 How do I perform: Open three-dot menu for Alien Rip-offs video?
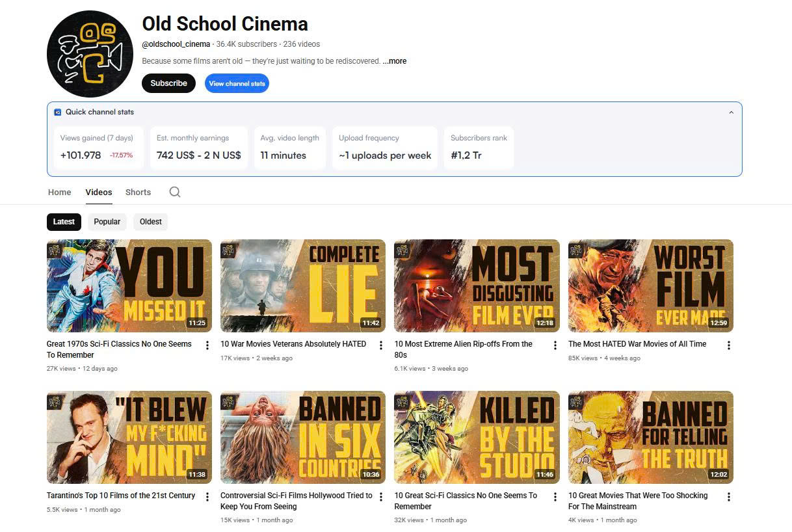point(555,345)
